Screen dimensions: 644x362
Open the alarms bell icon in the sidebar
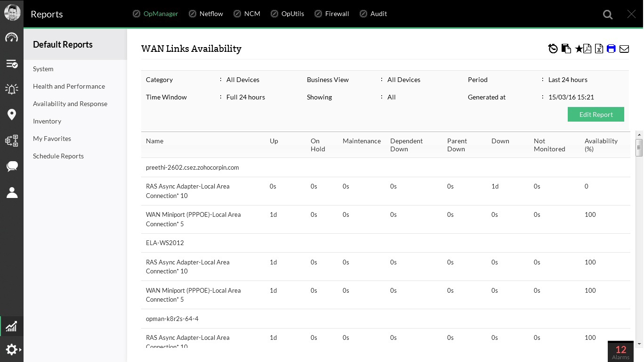pos(12,89)
